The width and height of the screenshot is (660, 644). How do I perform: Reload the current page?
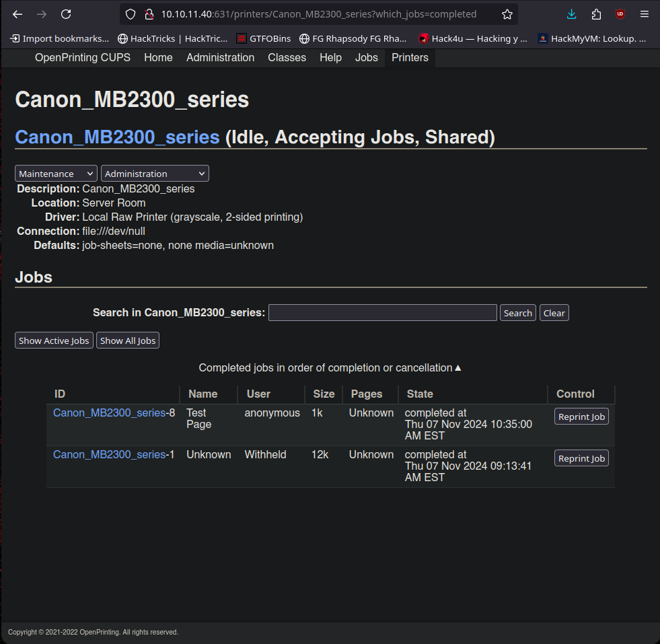tap(66, 14)
